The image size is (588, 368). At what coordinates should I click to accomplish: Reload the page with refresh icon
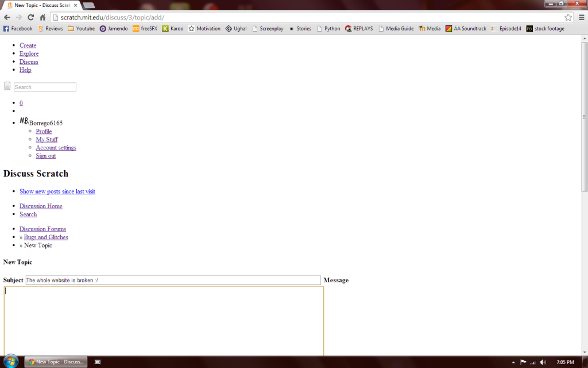(30, 17)
